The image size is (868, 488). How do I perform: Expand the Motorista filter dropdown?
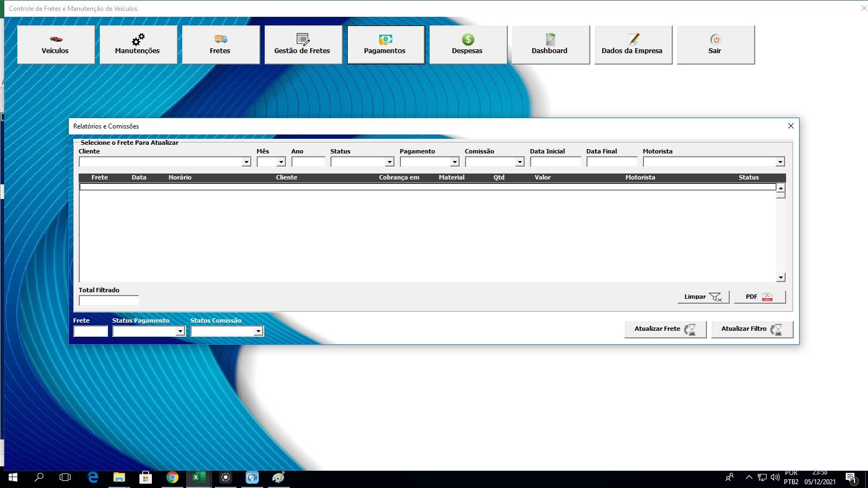pos(780,162)
